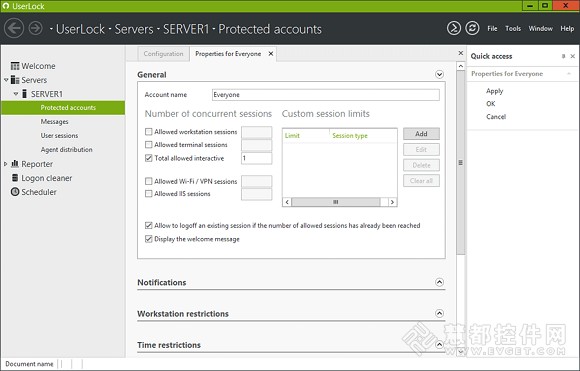The height and width of the screenshot is (371, 580).
Task: Click the Logon cleaner icon
Action: click(15, 178)
